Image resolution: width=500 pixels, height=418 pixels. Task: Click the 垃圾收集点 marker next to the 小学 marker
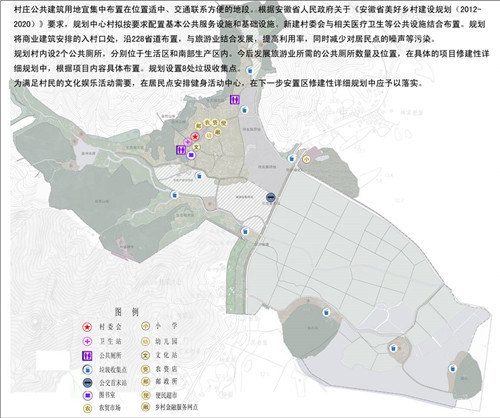click(292, 158)
